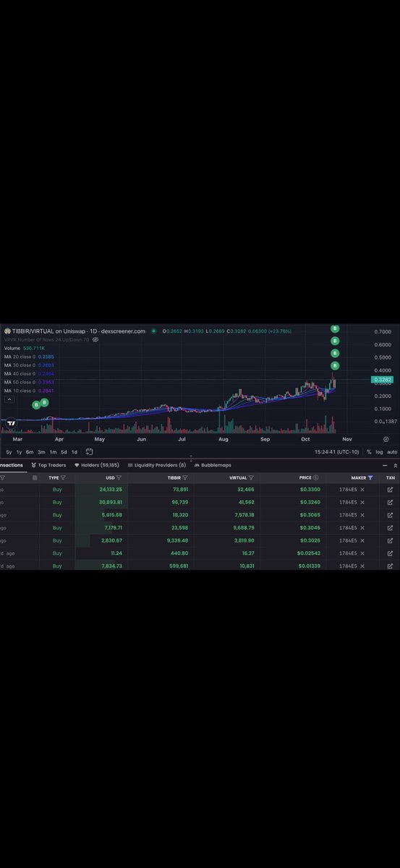Click TIBBIR amount 599,681
This screenshot has width=400, height=868.
177,566
